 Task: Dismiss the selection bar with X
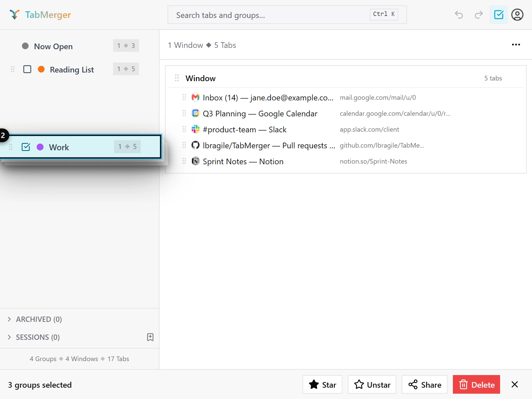tap(515, 385)
